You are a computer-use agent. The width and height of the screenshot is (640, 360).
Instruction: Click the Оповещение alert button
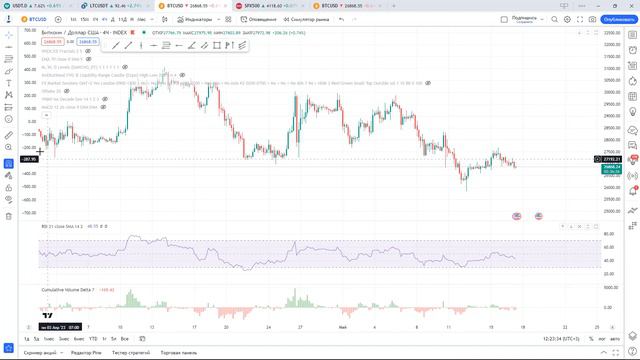pos(258,19)
